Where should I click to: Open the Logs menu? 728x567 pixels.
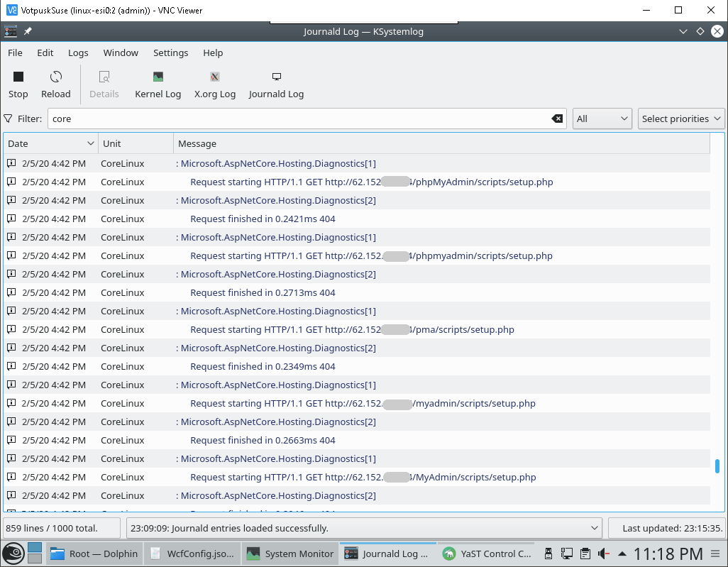[78, 53]
